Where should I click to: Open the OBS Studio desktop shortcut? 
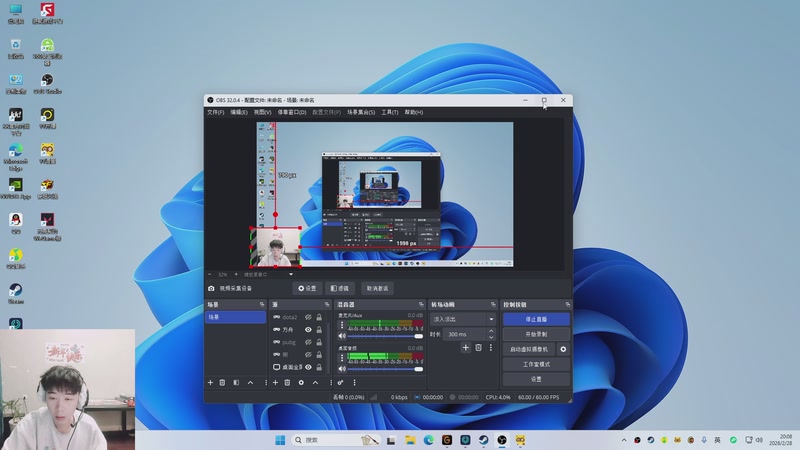click(47, 84)
